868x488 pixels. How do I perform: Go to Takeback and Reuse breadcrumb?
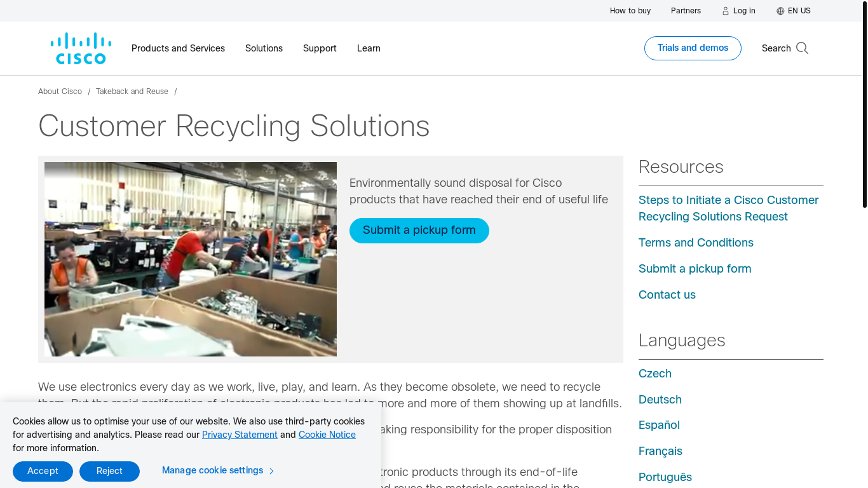[132, 91]
